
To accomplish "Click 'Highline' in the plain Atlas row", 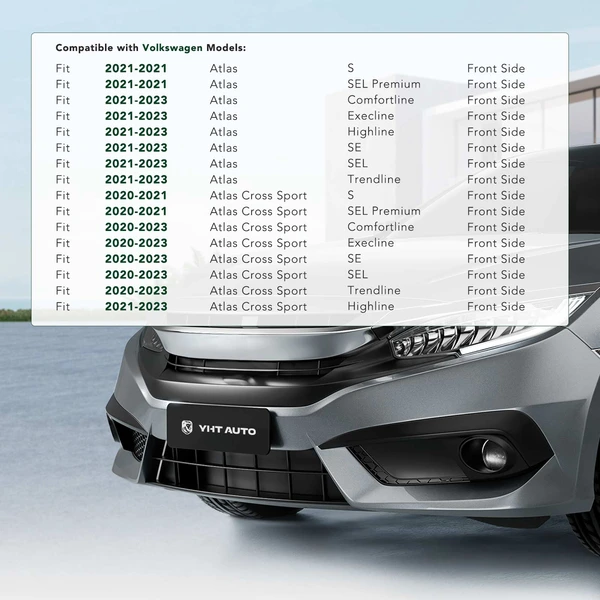I will click(371, 132).
